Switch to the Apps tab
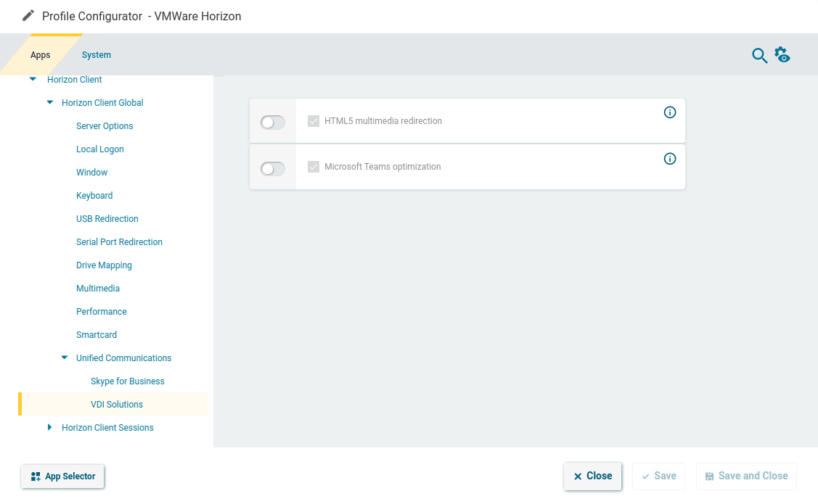This screenshot has width=818, height=504. click(40, 54)
